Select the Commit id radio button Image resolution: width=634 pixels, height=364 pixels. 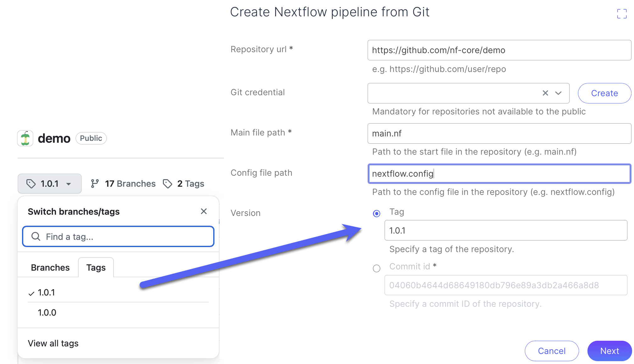coord(376,268)
